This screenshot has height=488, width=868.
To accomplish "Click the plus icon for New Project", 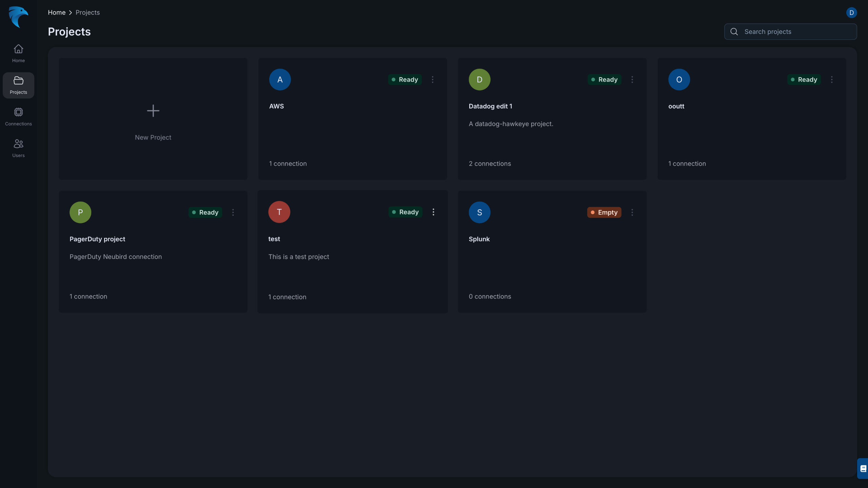I will [x=153, y=111].
